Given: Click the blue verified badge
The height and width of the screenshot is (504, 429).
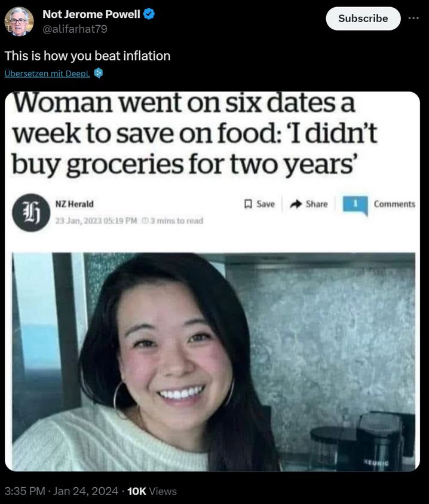Looking at the screenshot, I should coord(149,14).
